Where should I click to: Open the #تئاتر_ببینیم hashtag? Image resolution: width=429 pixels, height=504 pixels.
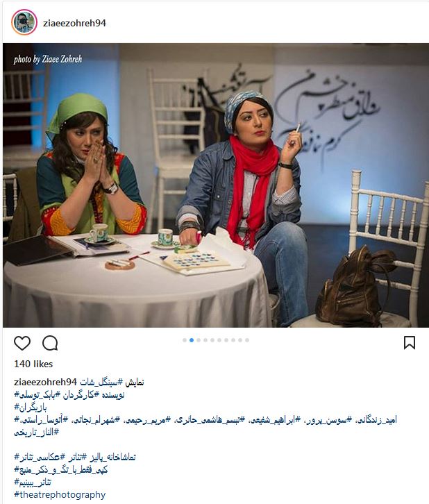33,482
